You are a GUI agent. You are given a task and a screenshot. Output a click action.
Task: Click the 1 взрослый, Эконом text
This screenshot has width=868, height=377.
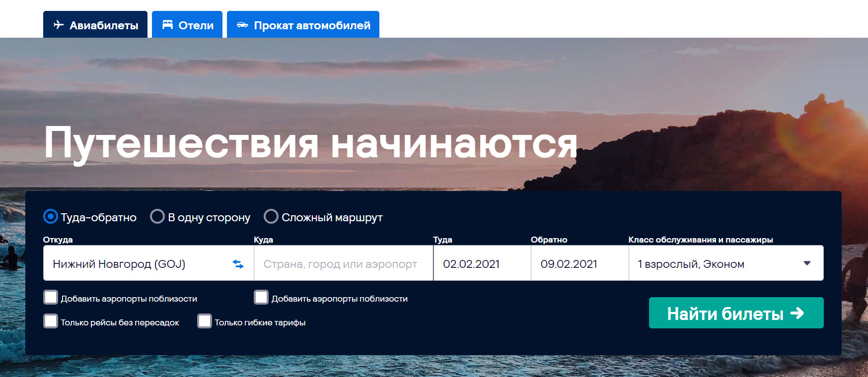pos(691,264)
